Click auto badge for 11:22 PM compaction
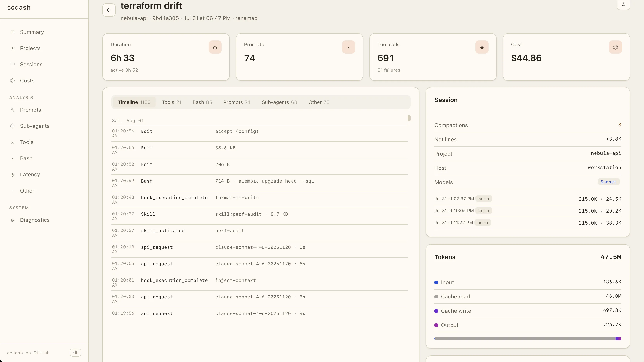The width and height of the screenshot is (644, 362). 482,223
